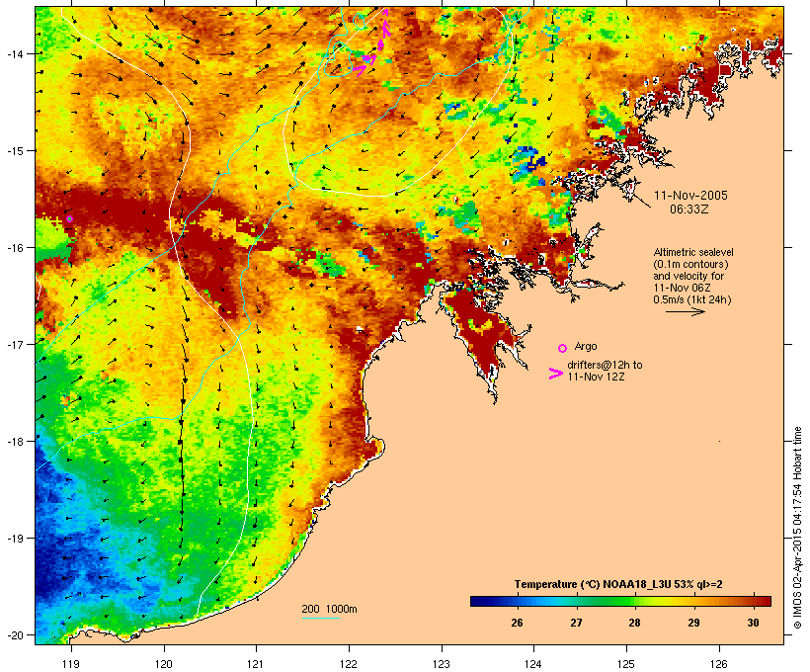The image size is (810, 672).
Task: Click the cyan 200/1000m isobath legend line
Action: pyautogui.click(x=321, y=618)
